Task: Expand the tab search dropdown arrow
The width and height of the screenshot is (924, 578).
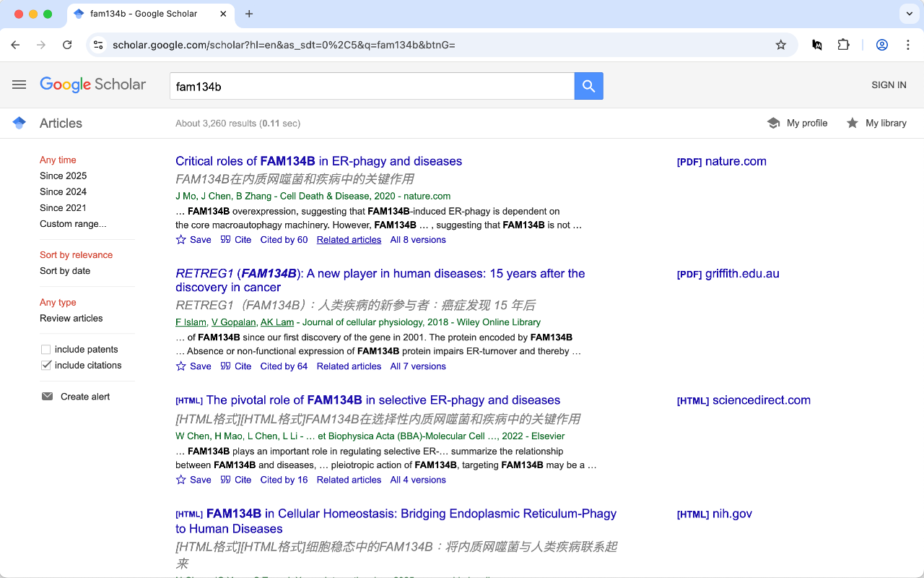Action: (909, 14)
